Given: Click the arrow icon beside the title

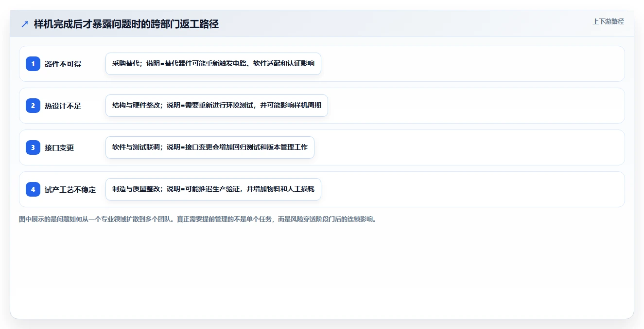Looking at the screenshot, I should [25, 24].
